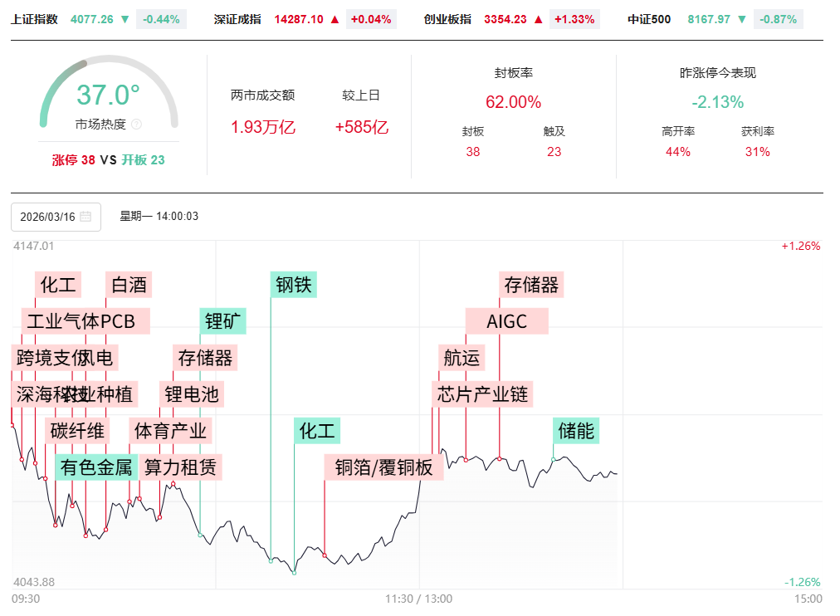Select the 钢铁 marker on the chart
The width and height of the screenshot is (840, 616).
click(293, 285)
